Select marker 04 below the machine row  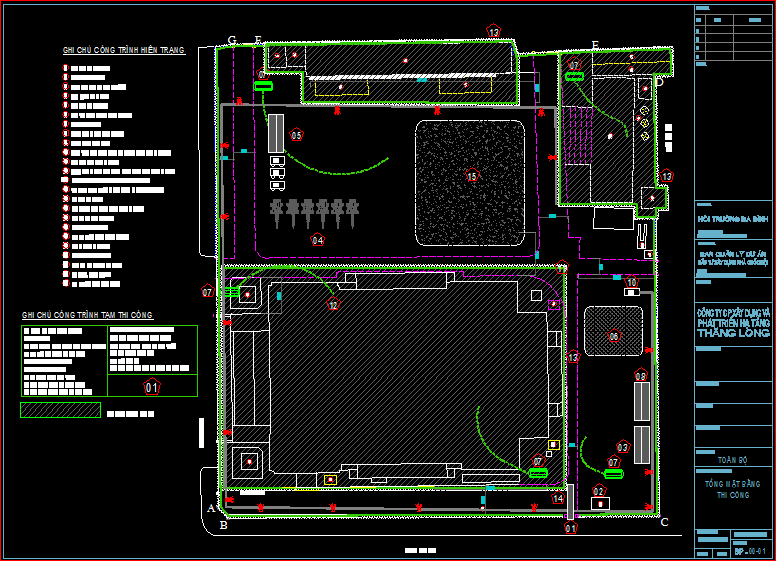pos(317,240)
